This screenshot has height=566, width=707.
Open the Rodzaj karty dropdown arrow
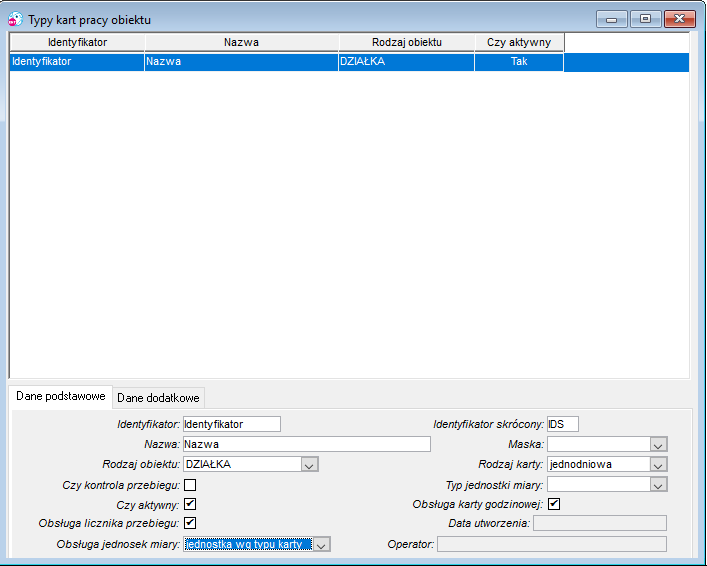coord(658,464)
